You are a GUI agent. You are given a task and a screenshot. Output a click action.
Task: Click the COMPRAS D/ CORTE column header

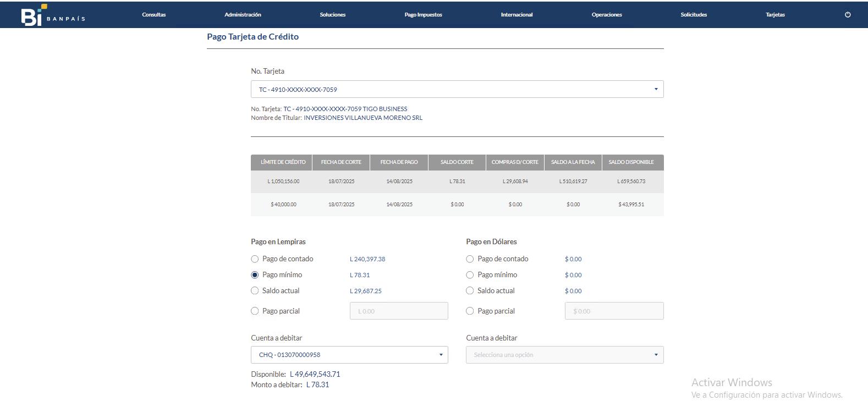515,162
